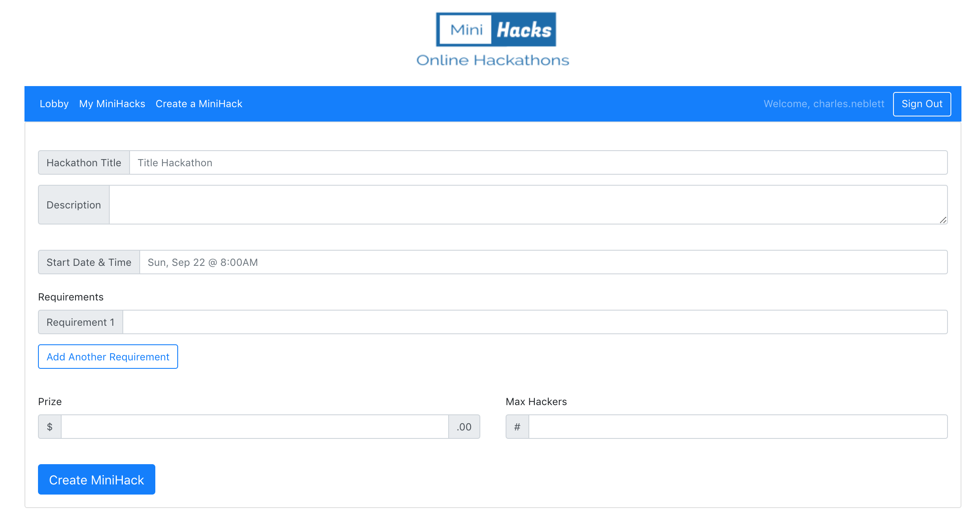980x530 pixels.
Task: Click the Welcome, charles.neblett text
Action: point(824,104)
